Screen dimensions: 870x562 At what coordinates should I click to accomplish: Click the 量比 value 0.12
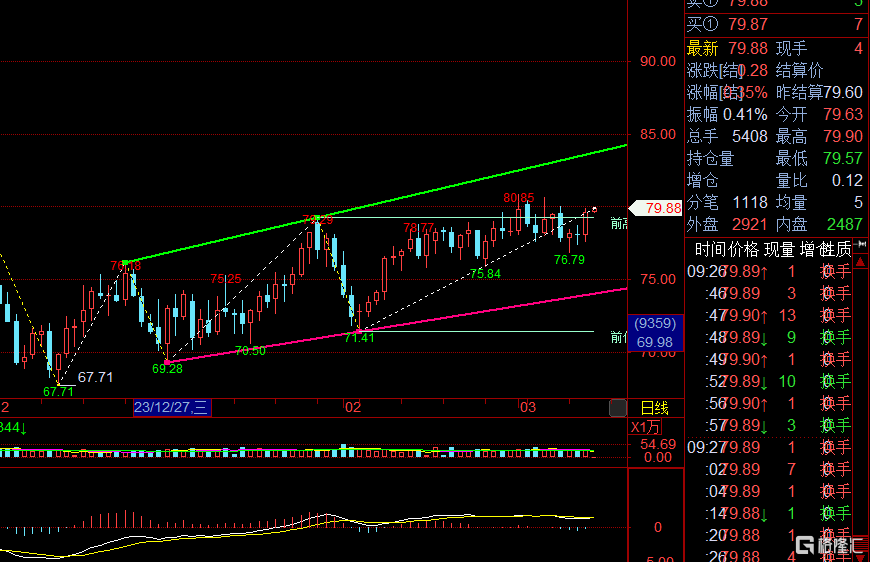pyautogui.click(x=847, y=180)
